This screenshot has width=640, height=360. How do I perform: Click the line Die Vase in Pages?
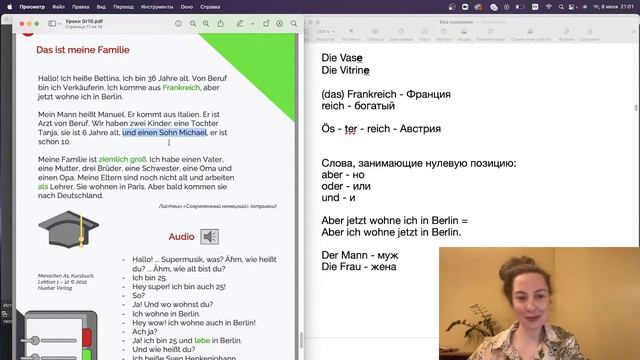tap(342, 58)
